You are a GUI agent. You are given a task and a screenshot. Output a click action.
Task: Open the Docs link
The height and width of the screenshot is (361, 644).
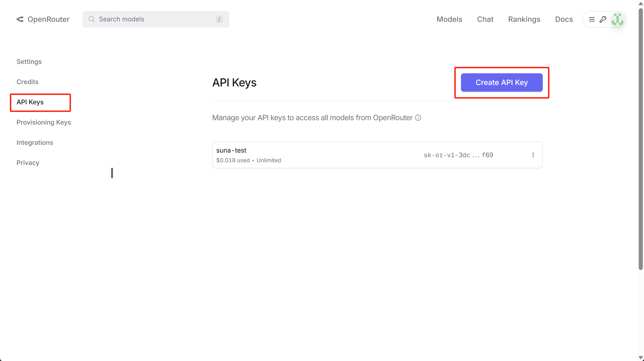pyautogui.click(x=564, y=19)
